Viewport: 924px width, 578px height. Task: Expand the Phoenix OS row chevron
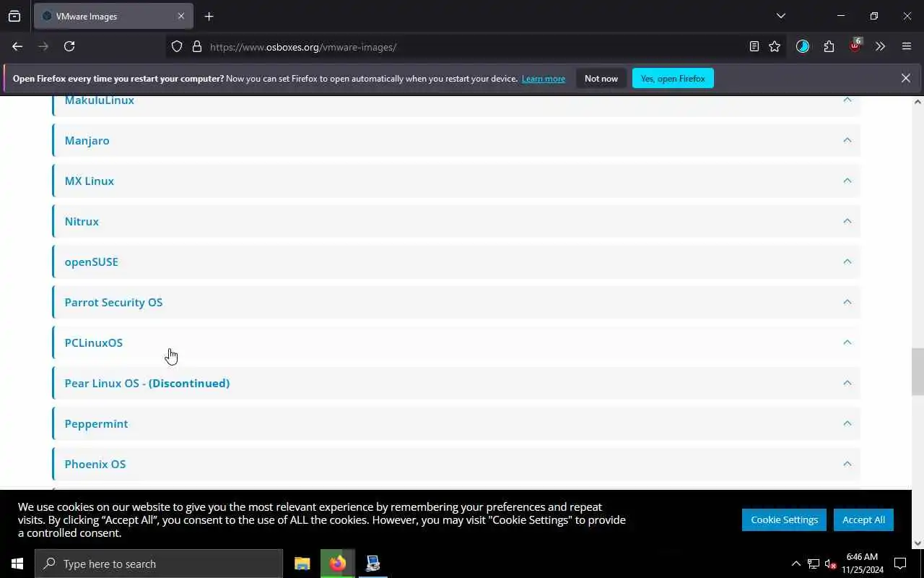pos(847,464)
